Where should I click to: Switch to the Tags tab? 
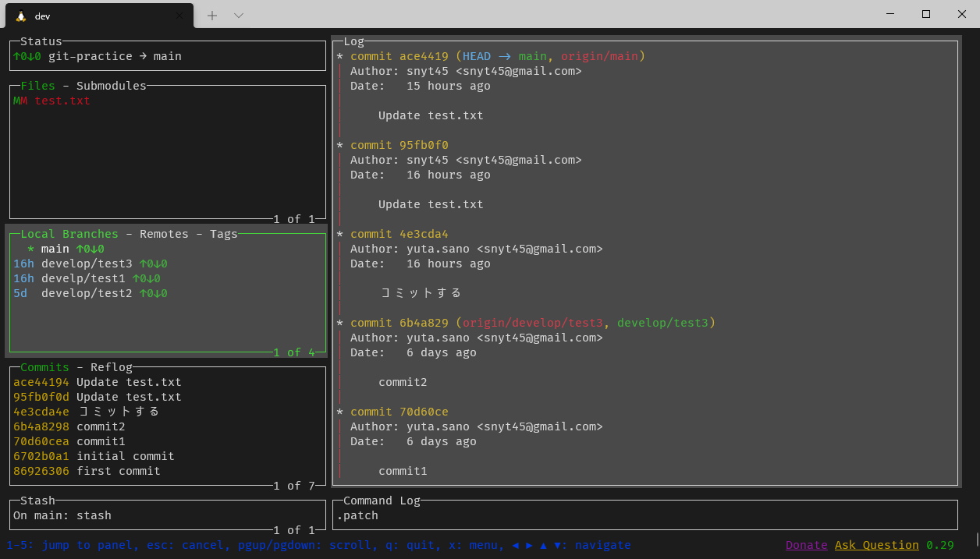[x=223, y=233]
